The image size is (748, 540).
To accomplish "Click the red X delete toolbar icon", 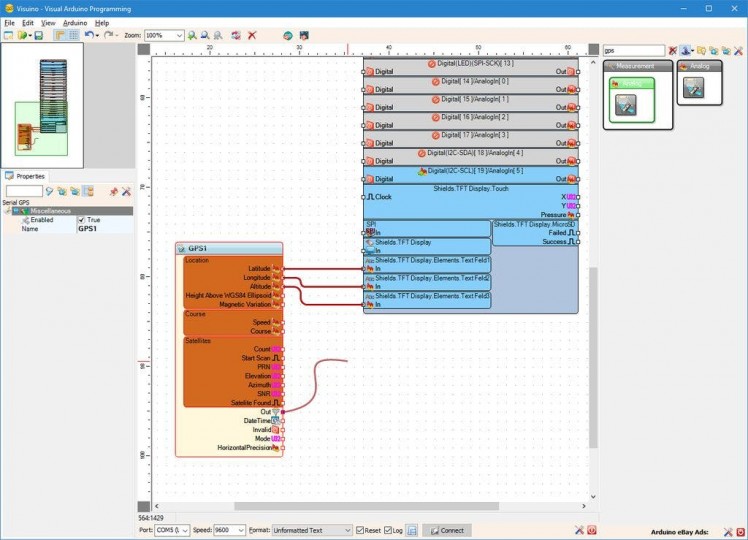I will pos(252,35).
